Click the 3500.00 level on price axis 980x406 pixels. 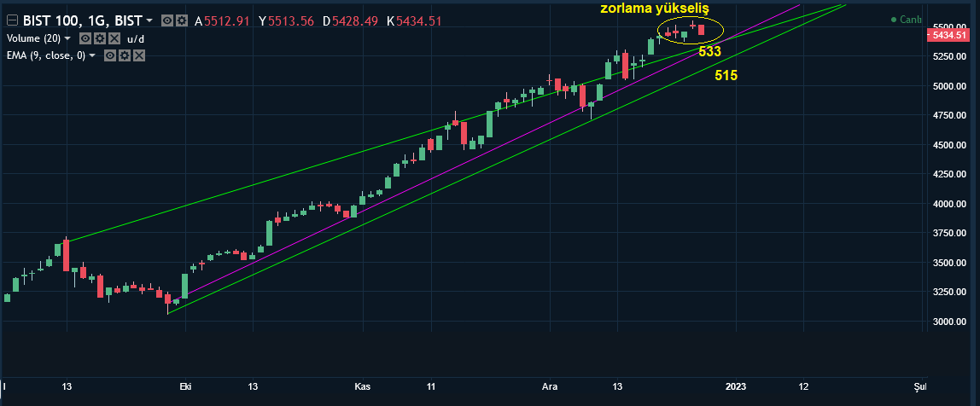[x=948, y=263]
